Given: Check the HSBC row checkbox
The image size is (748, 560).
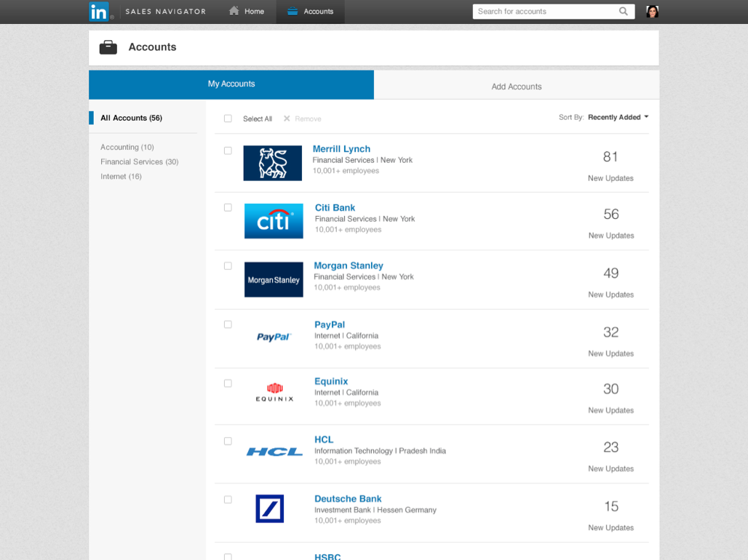Looking at the screenshot, I should pyautogui.click(x=228, y=556).
